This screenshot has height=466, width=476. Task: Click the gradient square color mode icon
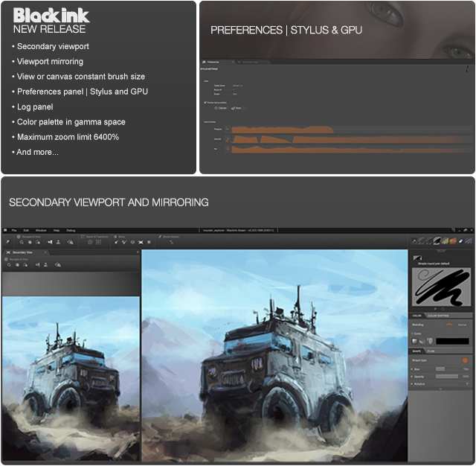point(415,341)
